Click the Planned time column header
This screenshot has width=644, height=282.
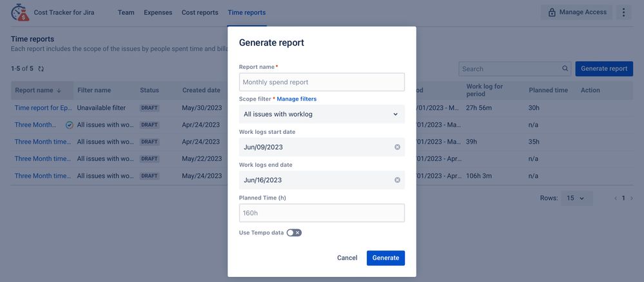[549, 90]
